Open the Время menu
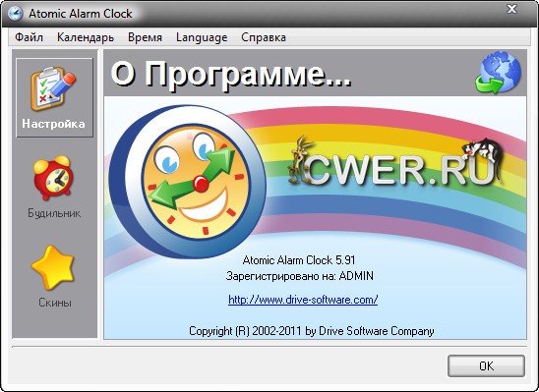The width and height of the screenshot is (539, 392). pyautogui.click(x=145, y=37)
